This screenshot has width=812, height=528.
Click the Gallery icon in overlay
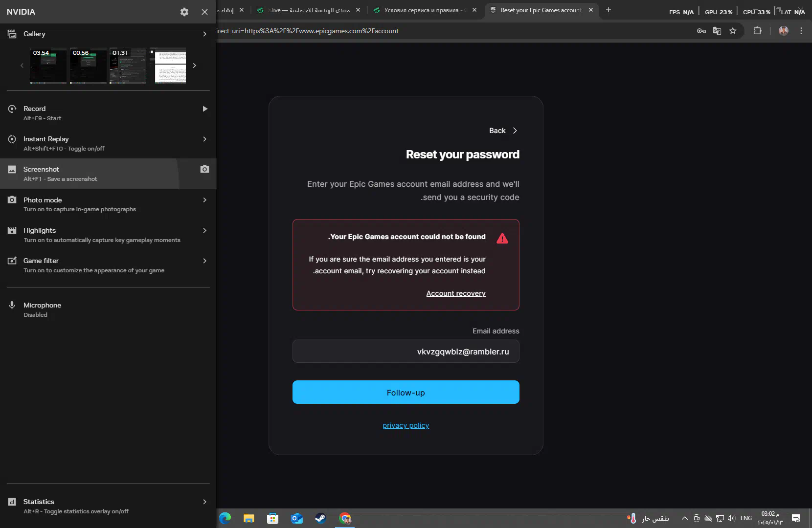click(x=12, y=34)
